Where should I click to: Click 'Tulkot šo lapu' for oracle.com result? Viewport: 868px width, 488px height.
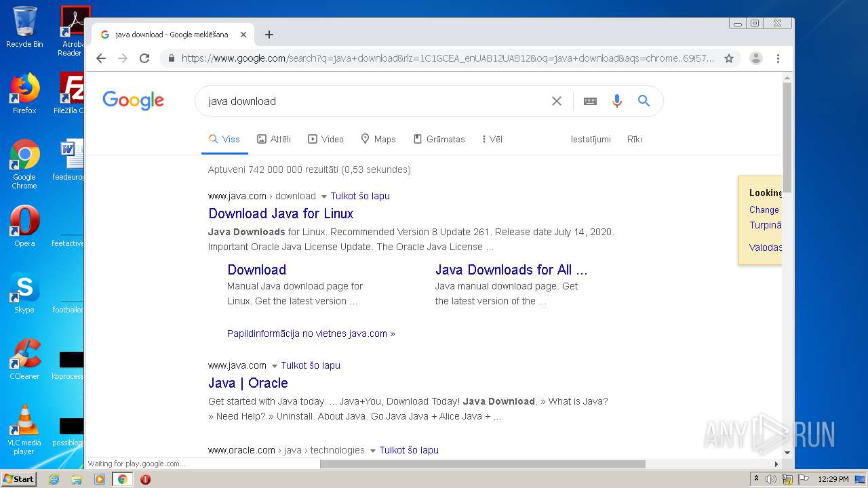pos(409,450)
